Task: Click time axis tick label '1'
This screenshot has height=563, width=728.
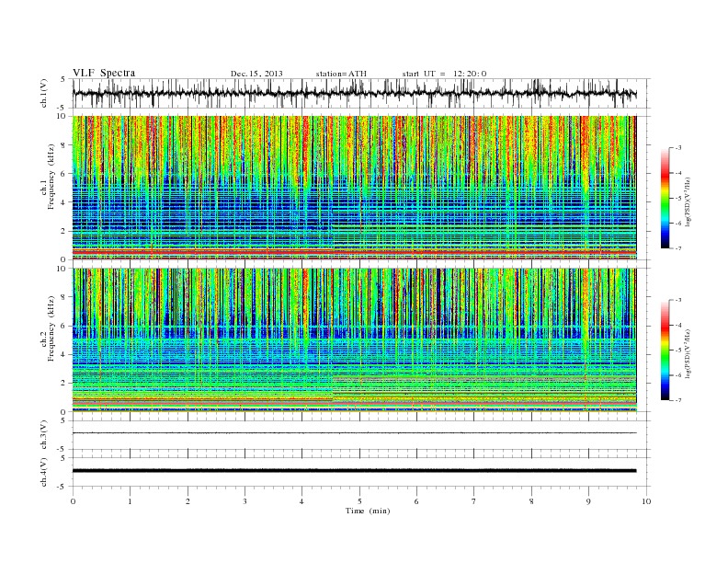Action: (x=130, y=501)
